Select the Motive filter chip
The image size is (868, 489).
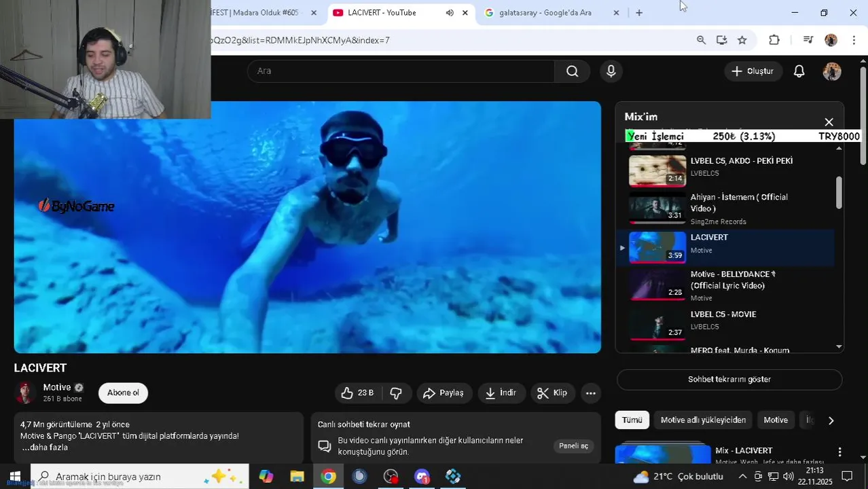click(775, 420)
